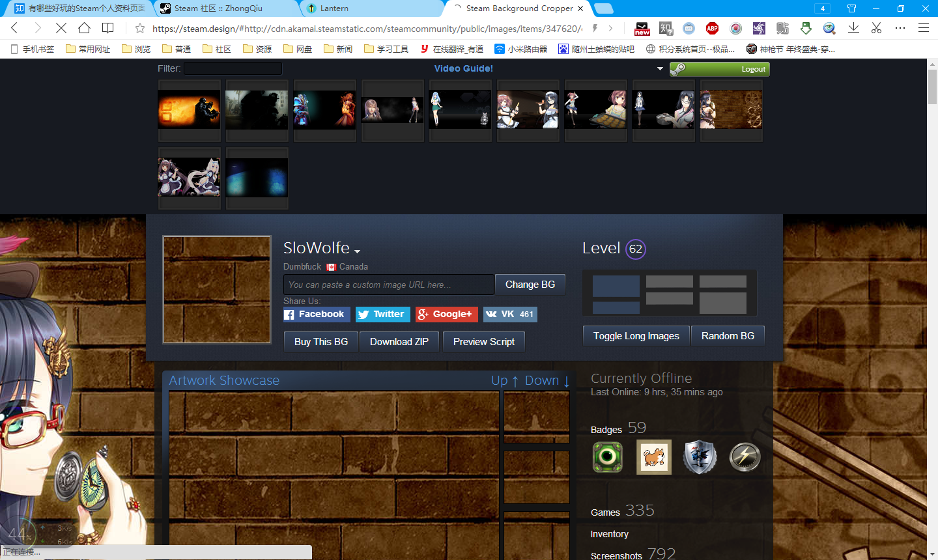
Task: Click the green download arrow extension
Action: 806,28
